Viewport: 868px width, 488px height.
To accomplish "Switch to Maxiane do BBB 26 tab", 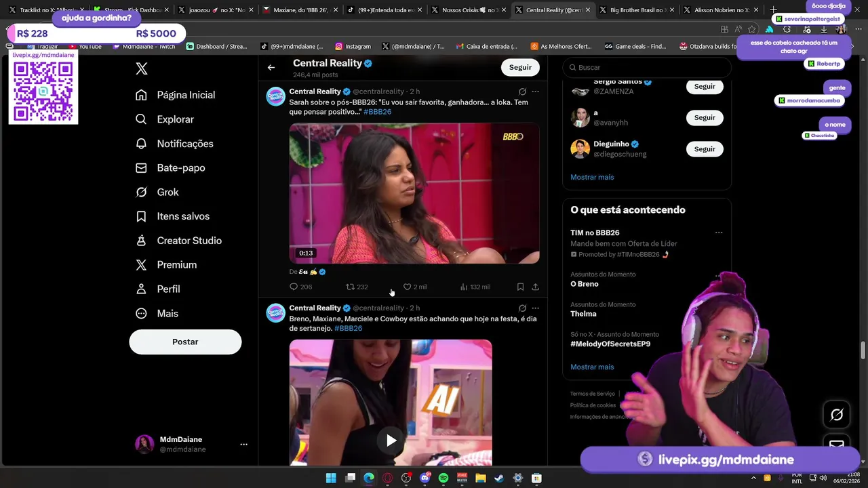I will coord(299,10).
